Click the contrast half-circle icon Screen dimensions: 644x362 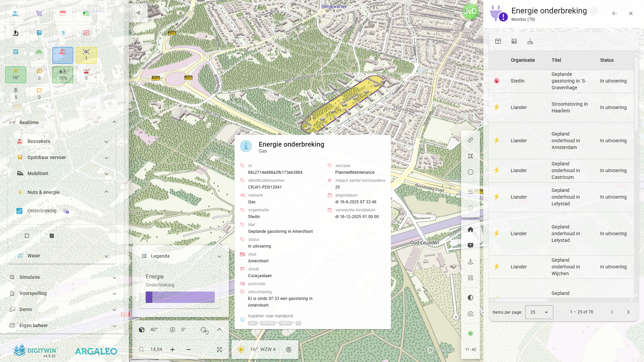tap(470, 298)
